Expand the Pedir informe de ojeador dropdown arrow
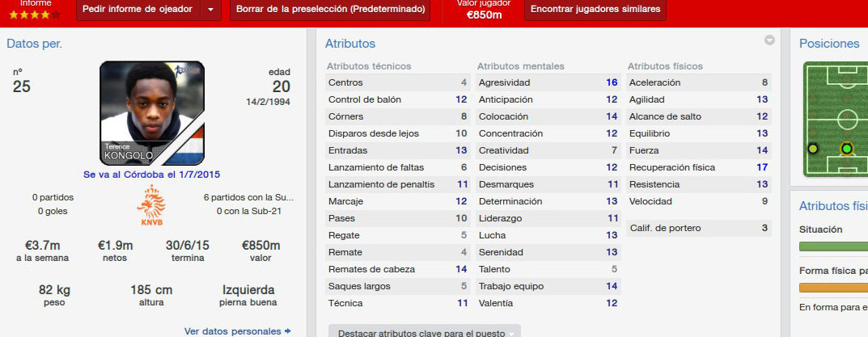Screen dimensions: 868x337 210,10
